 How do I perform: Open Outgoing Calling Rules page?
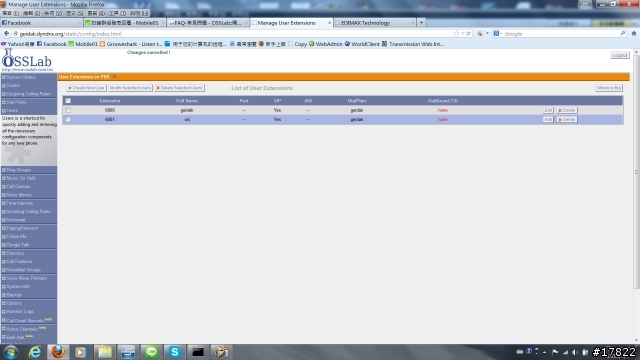[x=29, y=94]
